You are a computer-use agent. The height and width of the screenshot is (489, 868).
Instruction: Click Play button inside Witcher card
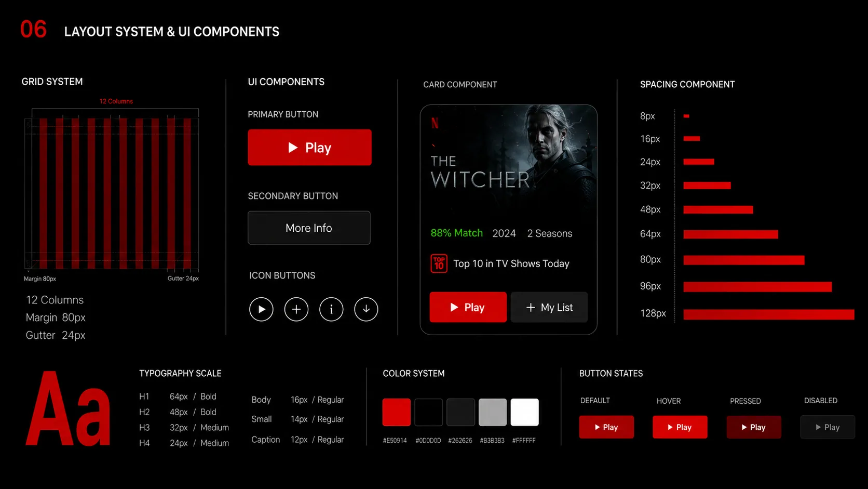pyautogui.click(x=468, y=307)
